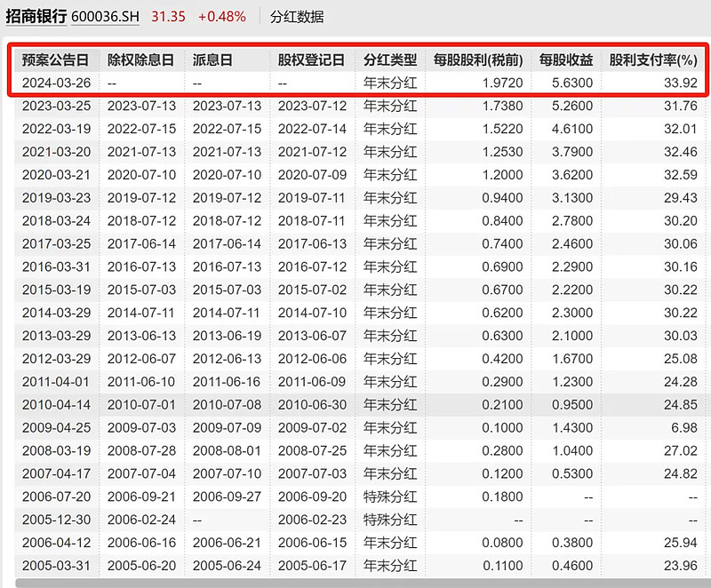Select announcement date 2020-03-21
This screenshot has width=711, height=588.
(x=56, y=175)
